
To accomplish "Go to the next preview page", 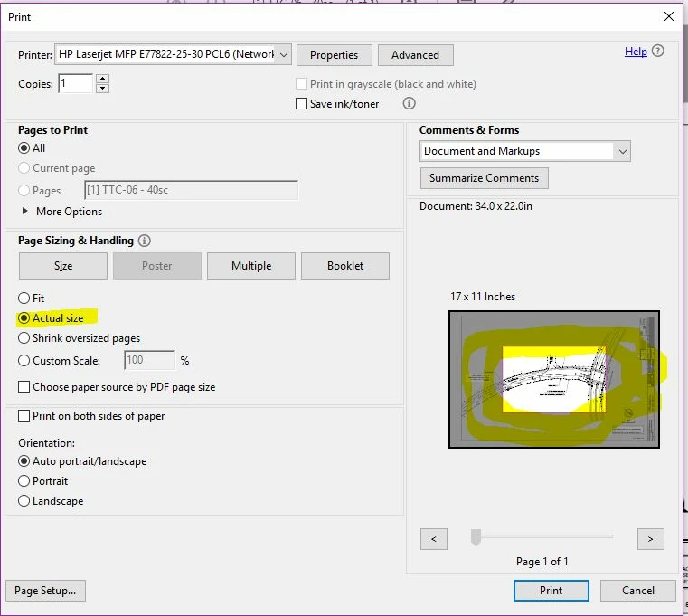I will (x=651, y=539).
